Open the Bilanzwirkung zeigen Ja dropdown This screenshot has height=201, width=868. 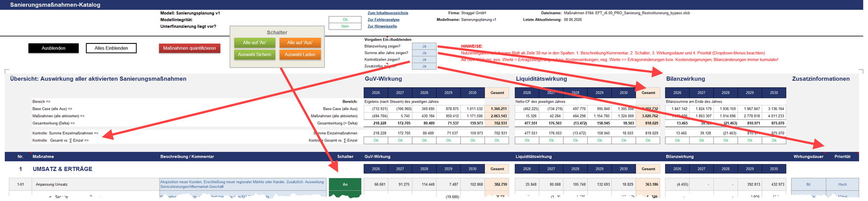[424, 46]
